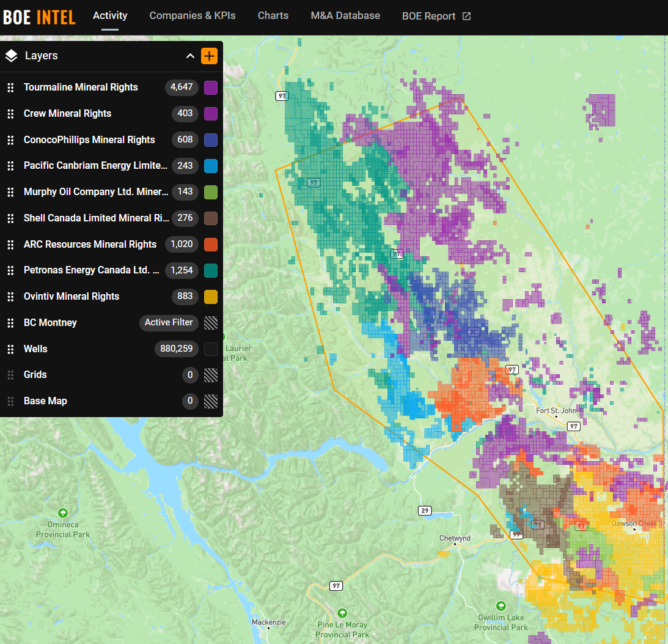Open Shell Canada brown color swatch
The width and height of the screenshot is (668, 644).
point(211,218)
